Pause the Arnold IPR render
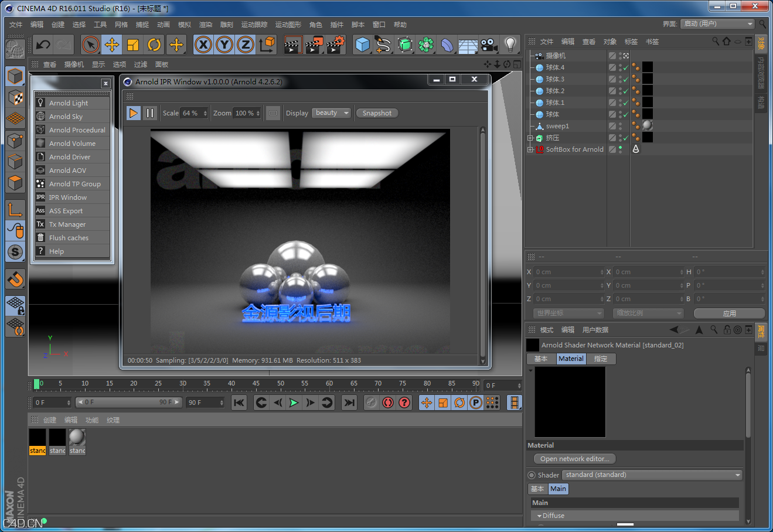 click(x=150, y=112)
